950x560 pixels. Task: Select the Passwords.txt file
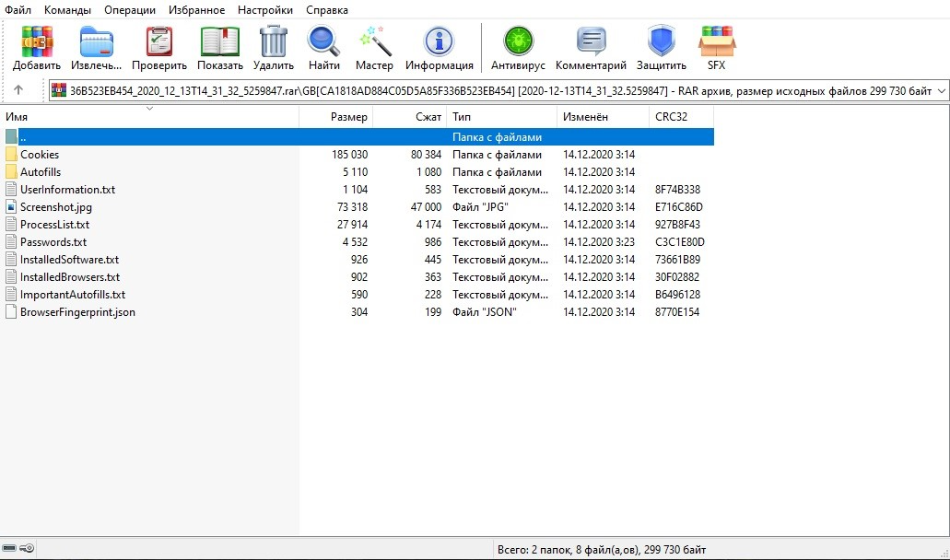[53, 242]
